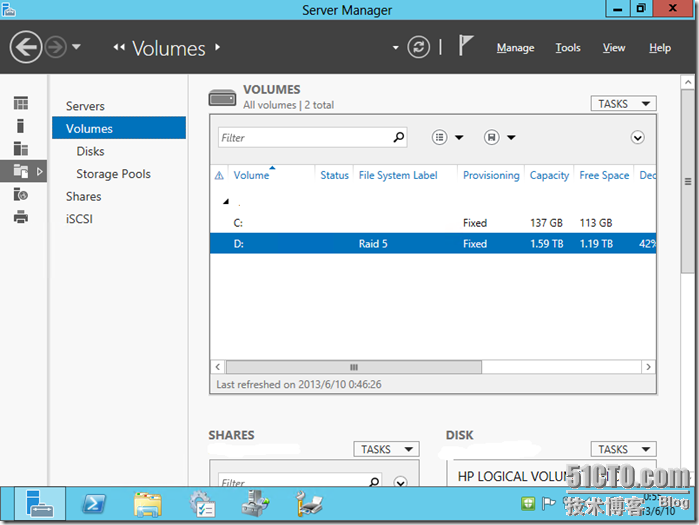Click the 137 GB capacity cell
This screenshot has height=525, width=699.
tap(547, 223)
